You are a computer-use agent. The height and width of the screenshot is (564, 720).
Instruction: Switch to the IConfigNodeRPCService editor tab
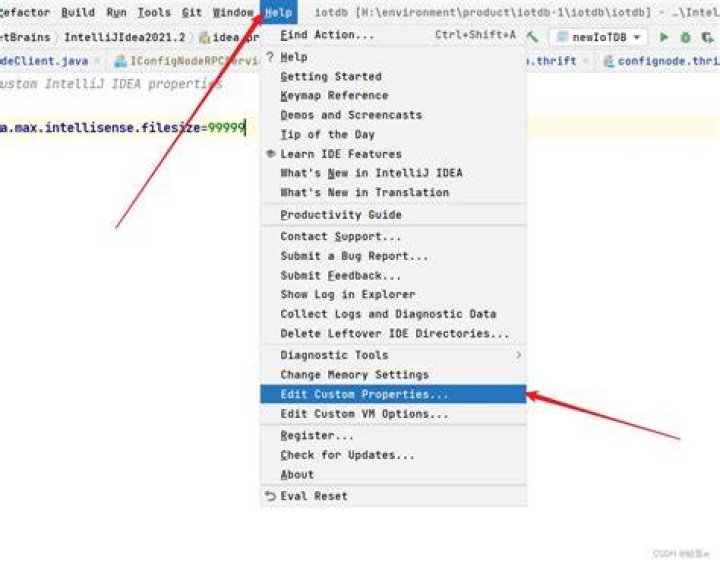(188, 61)
